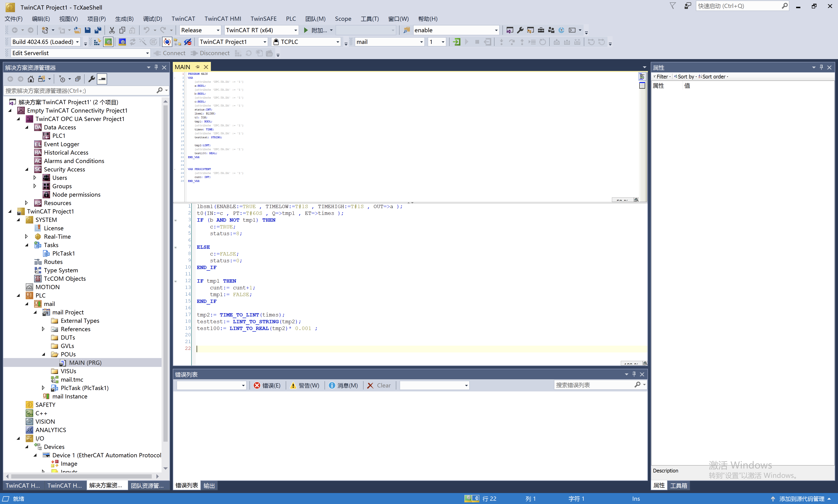Screen dimensions: 838x504
Task: Toggle the 警告(W) filter in error list
Action: pos(305,385)
